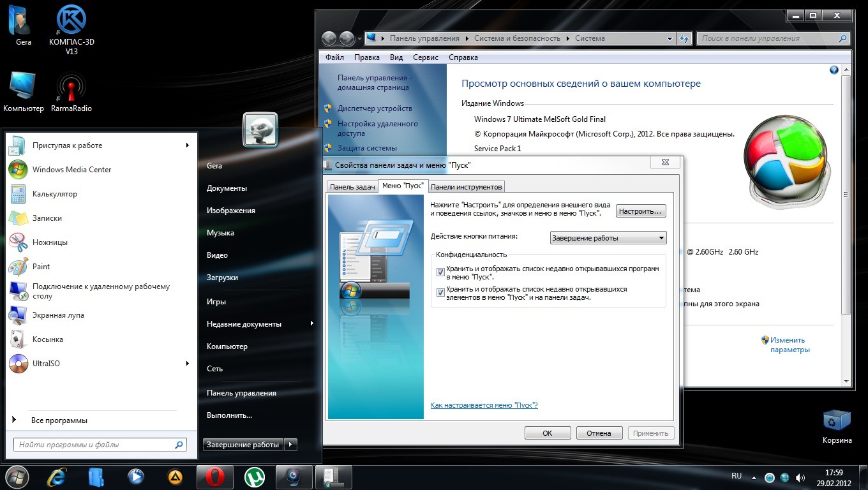Expand the UltraISO jump list arrow
The image size is (868, 490).
tap(188, 364)
